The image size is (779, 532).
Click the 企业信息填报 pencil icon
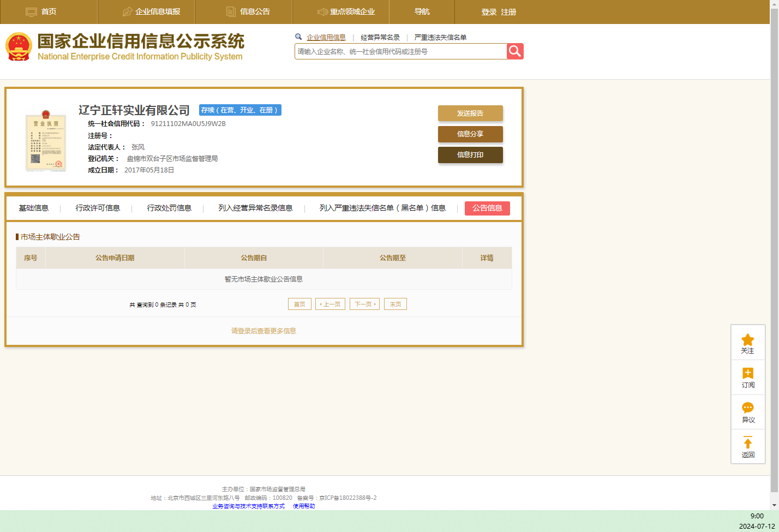click(128, 11)
